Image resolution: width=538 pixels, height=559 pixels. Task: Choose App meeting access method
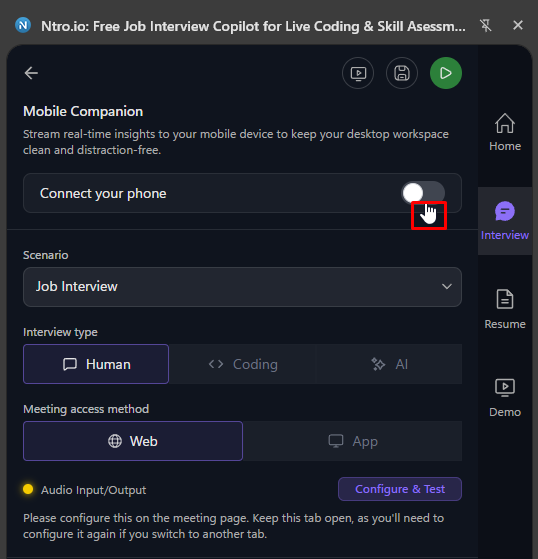(353, 441)
